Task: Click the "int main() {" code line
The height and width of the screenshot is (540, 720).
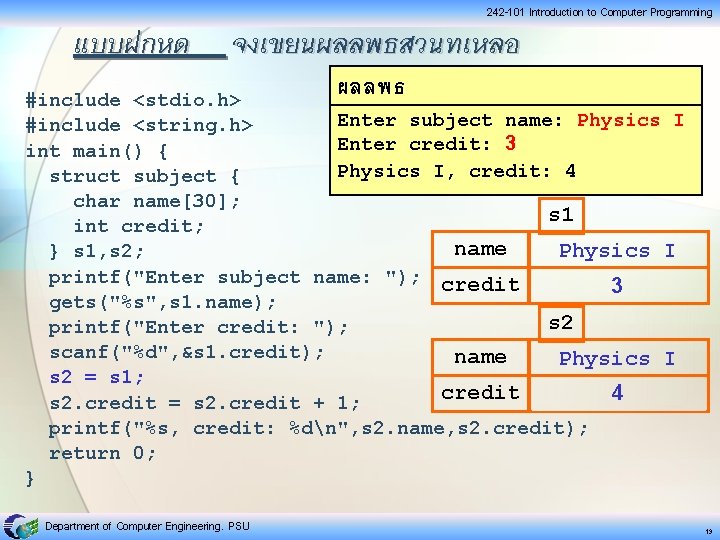Action: click(97, 151)
